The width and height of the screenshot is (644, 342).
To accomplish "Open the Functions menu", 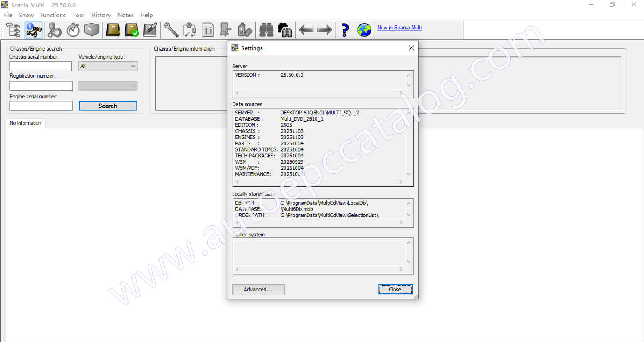I will click(x=53, y=15).
